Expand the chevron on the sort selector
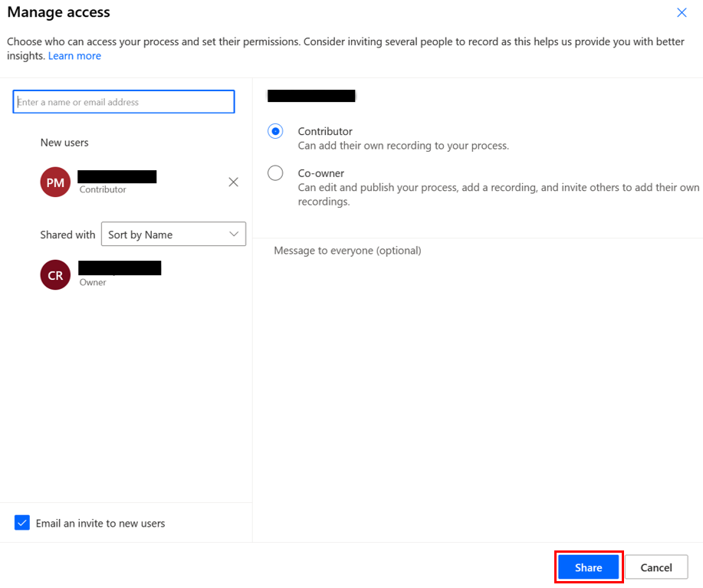This screenshot has height=588, width=703. coord(235,234)
